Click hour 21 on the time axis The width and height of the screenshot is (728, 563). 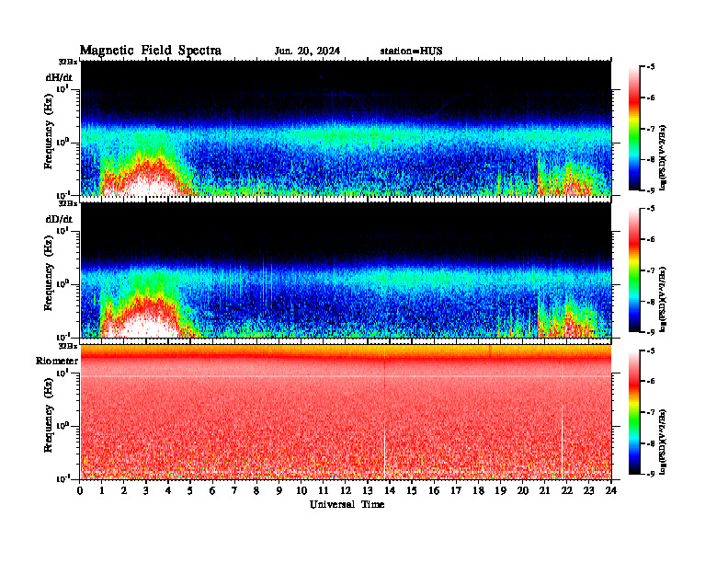pyautogui.click(x=544, y=490)
